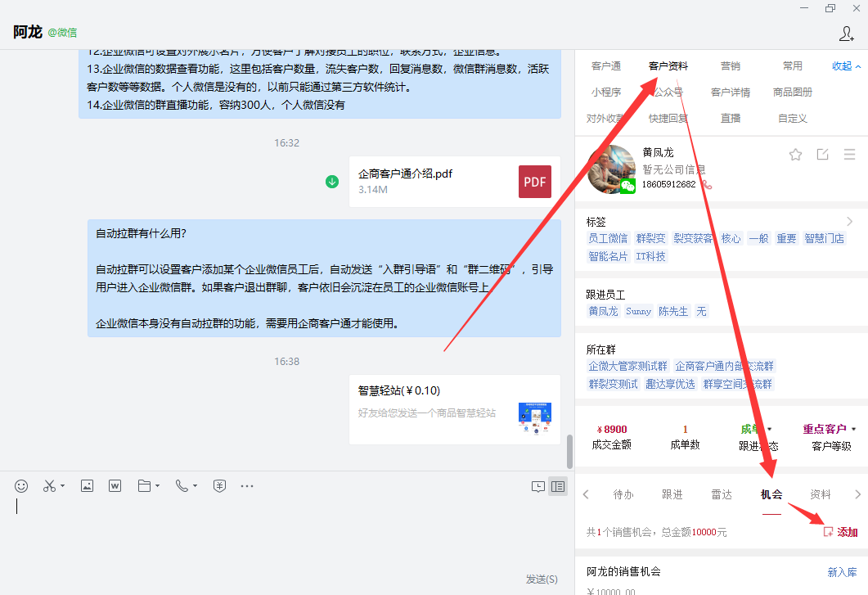This screenshot has width=868, height=595.
Task: Open 阿龙的销售机会 entry
Action: (x=623, y=572)
